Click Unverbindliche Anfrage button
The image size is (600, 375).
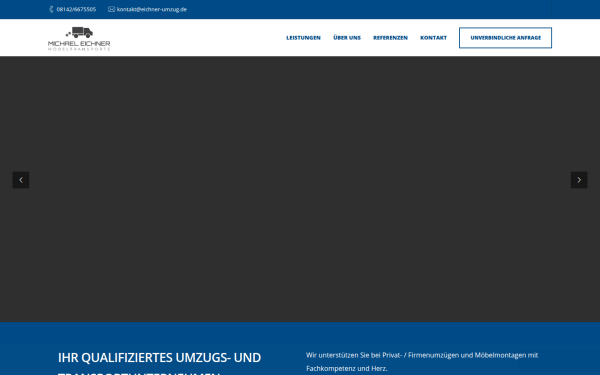tap(505, 38)
